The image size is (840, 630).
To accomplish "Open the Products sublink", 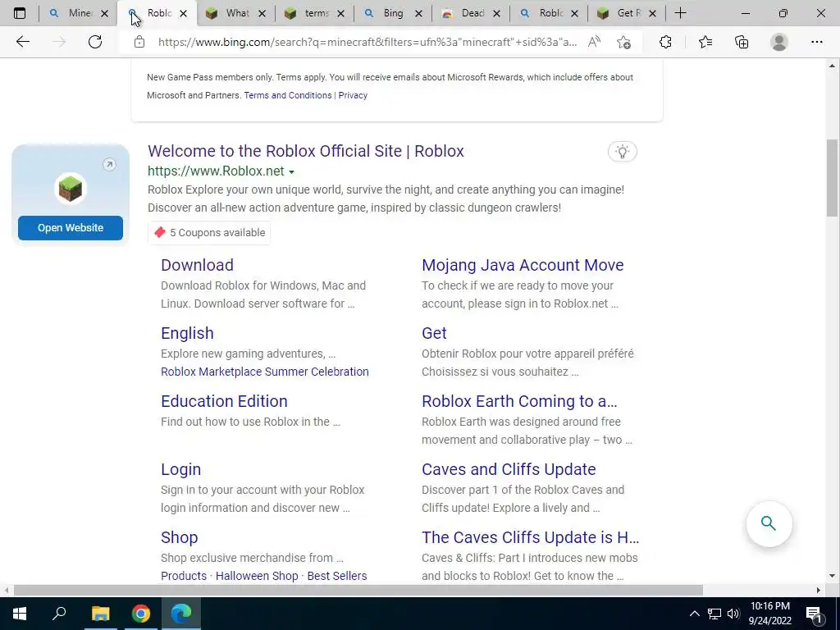I will point(184,576).
